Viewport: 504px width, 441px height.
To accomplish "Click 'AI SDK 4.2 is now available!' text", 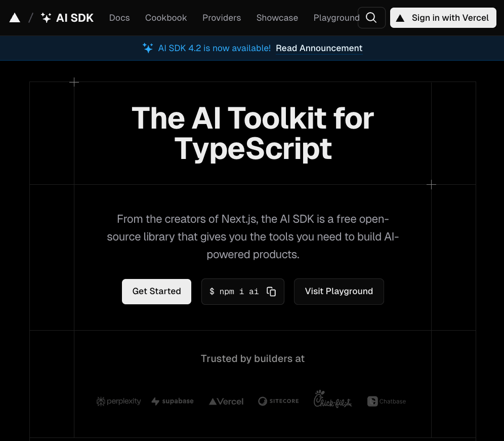I will coord(215,48).
